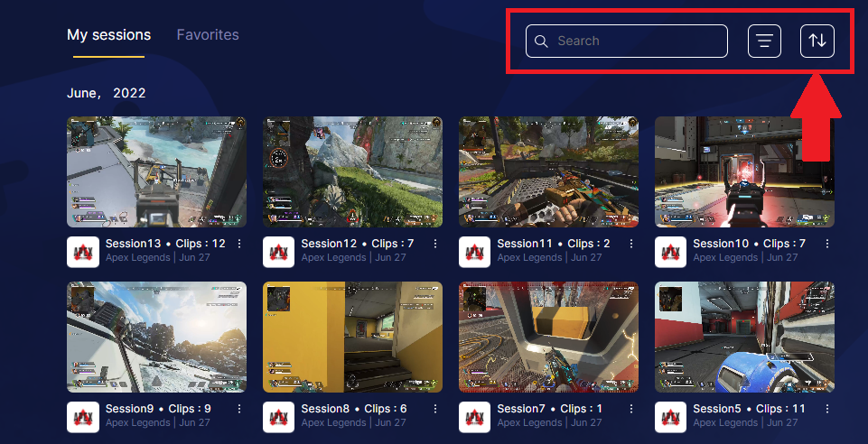Open Session9 three-dot options menu

click(239, 409)
